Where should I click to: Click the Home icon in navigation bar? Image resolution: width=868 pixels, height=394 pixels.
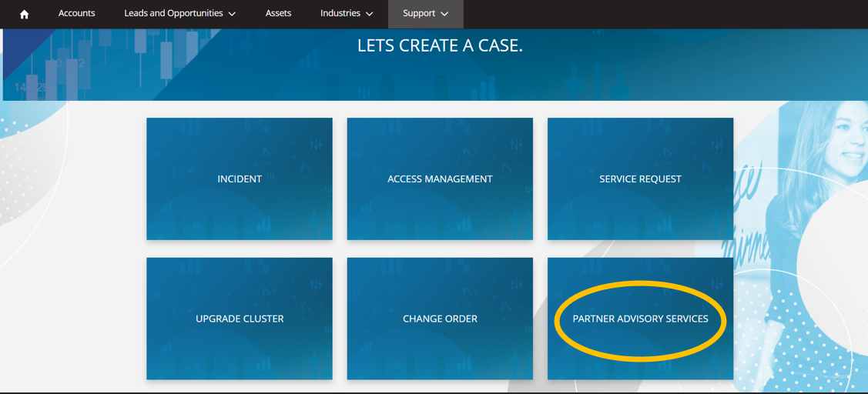coord(24,14)
